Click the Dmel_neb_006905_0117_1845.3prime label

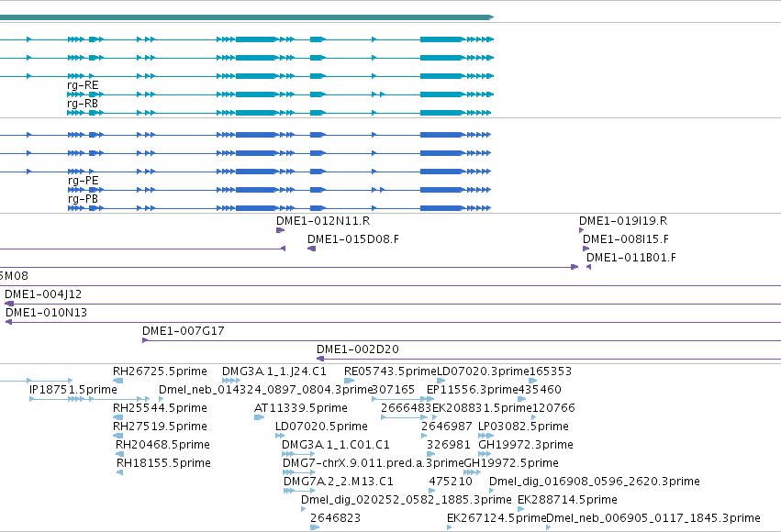point(653,518)
